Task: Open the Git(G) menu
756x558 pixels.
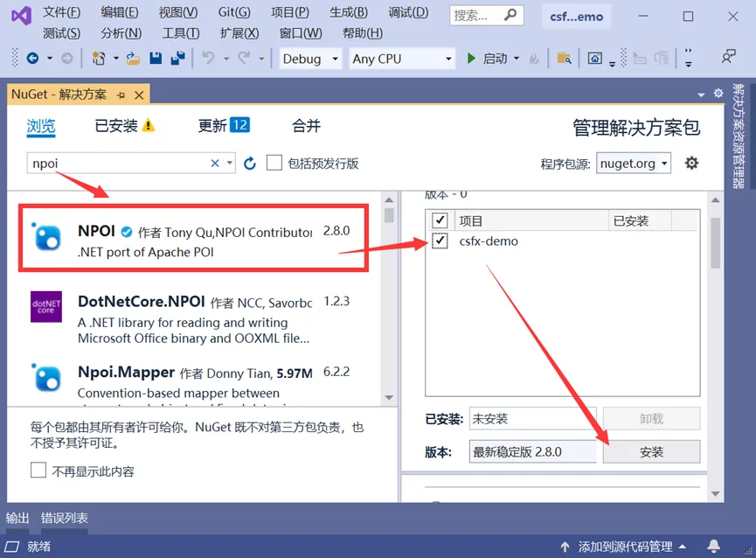Action: click(x=234, y=12)
